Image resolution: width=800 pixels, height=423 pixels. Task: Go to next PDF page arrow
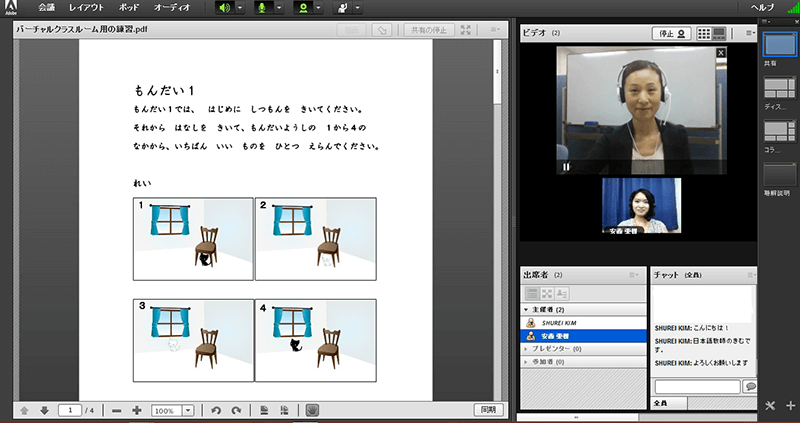[x=44, y=410]
